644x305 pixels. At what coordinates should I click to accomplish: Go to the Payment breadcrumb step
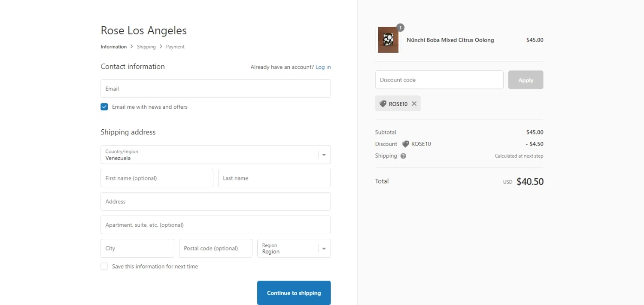point(175,47)
